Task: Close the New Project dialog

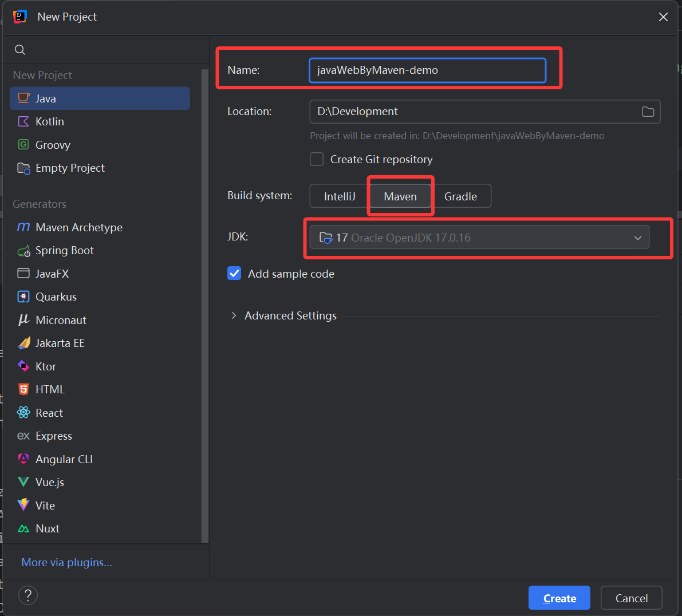Action: (x=663, y=17)
